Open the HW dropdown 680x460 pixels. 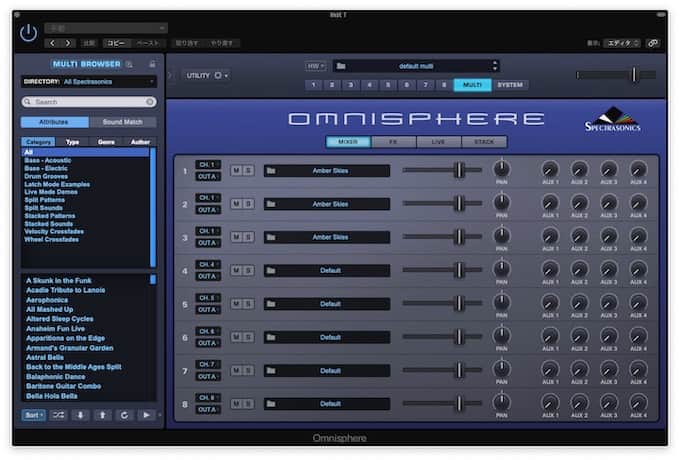[315, 66]
